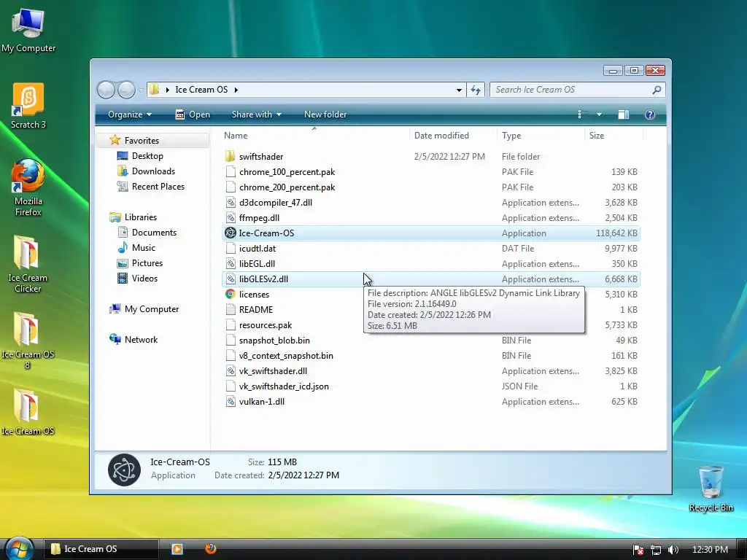Screen dimensions: 747x560
Task: Click the taskbar clock showing 12:30 PM
Action: click(x=710, y=550)
